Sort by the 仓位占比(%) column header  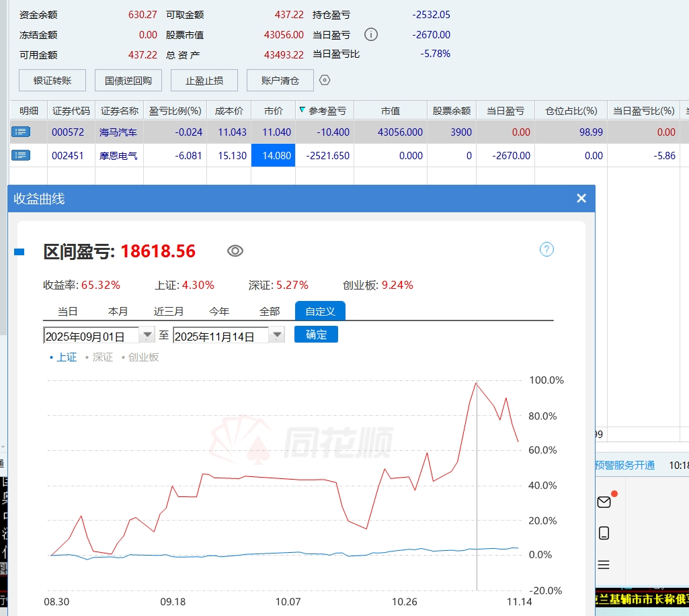pos(571,111)
